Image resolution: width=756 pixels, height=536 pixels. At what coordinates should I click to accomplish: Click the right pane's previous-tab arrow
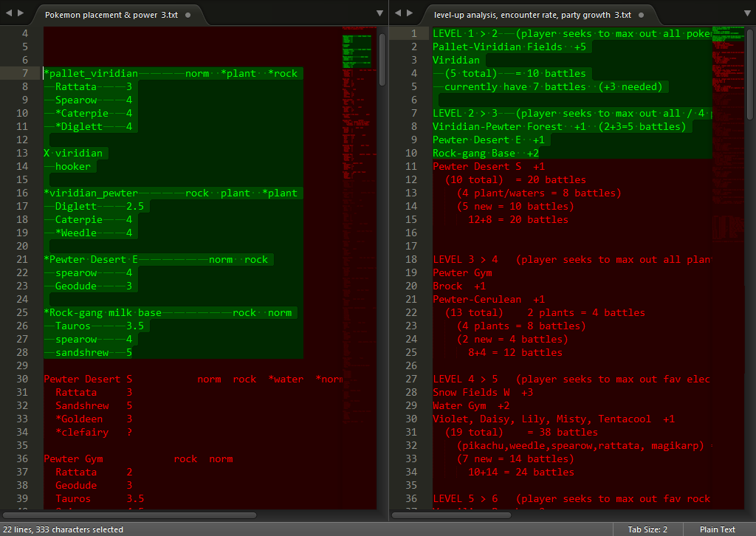pos(398,13)
